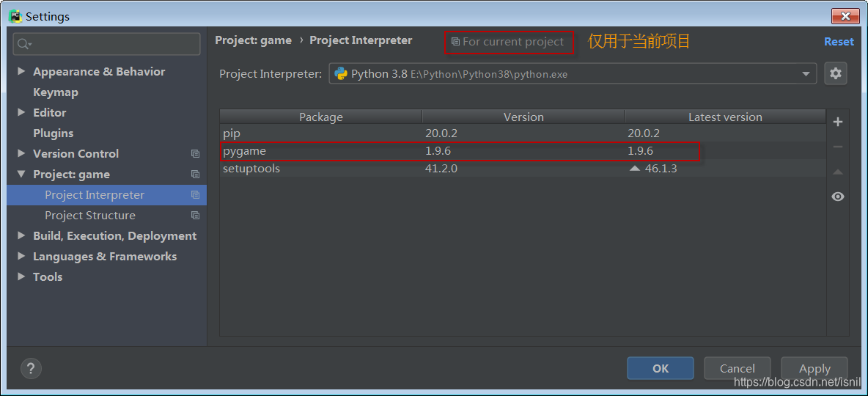868x396 pixels.
Task: Select Project Interpreter in settings tree
Action: (x=107, y=195)
